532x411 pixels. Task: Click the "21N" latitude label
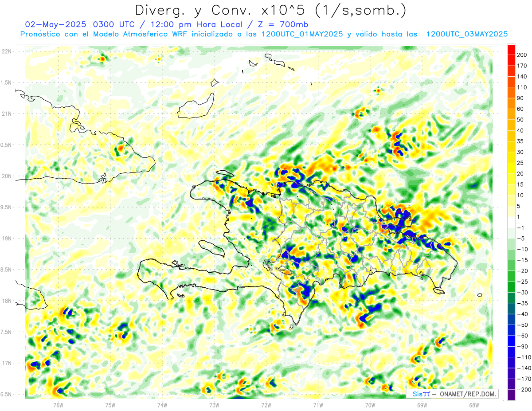(8, 114)
